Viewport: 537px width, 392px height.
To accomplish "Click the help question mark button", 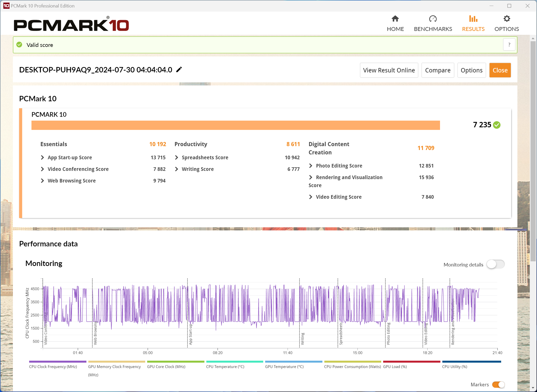I will tap(509, 45).
